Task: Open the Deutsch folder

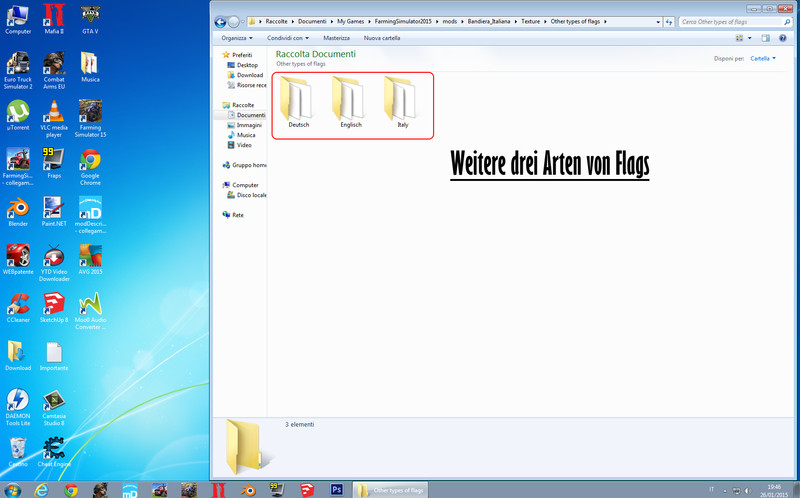Action: click(x=299, y=101)
